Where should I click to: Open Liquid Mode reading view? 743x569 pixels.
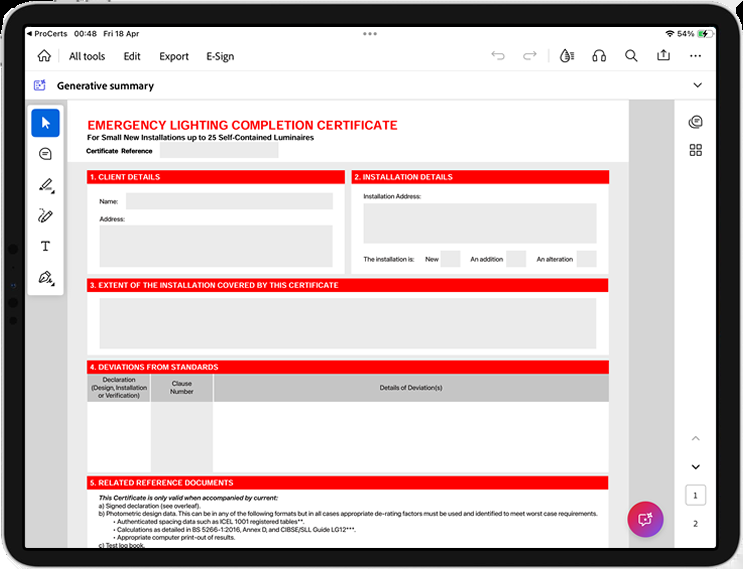pyautogui.click(x=567, y=56)
